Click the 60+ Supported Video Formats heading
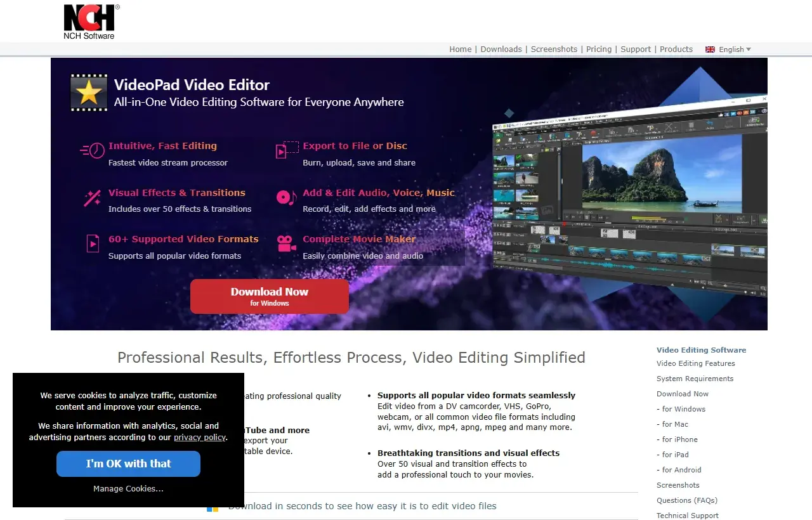 coord(183,239)
